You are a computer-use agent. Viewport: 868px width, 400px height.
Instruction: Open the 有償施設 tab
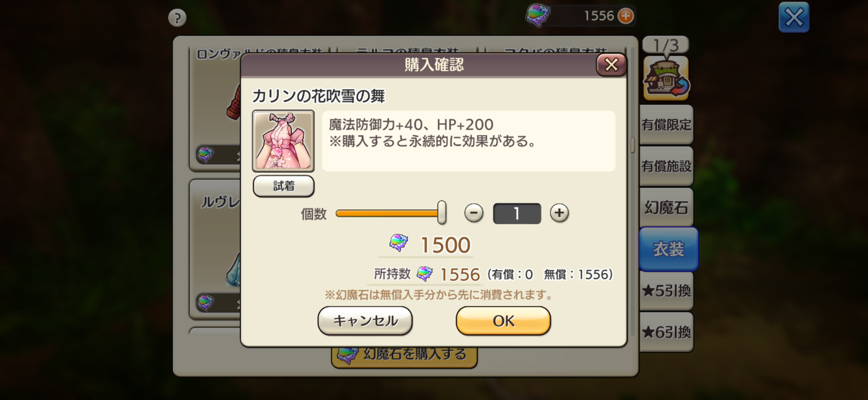tap(666, 166)
